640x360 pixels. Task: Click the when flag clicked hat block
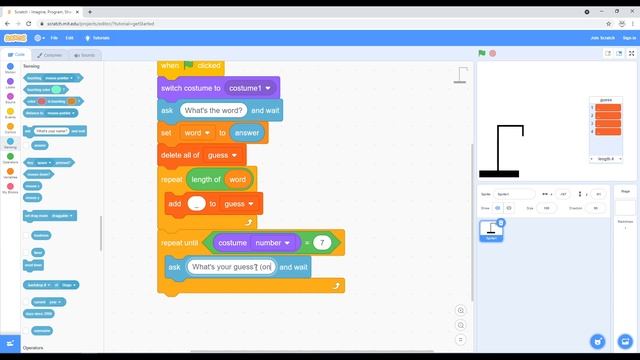pyautogui.click(x=191, y=67)
